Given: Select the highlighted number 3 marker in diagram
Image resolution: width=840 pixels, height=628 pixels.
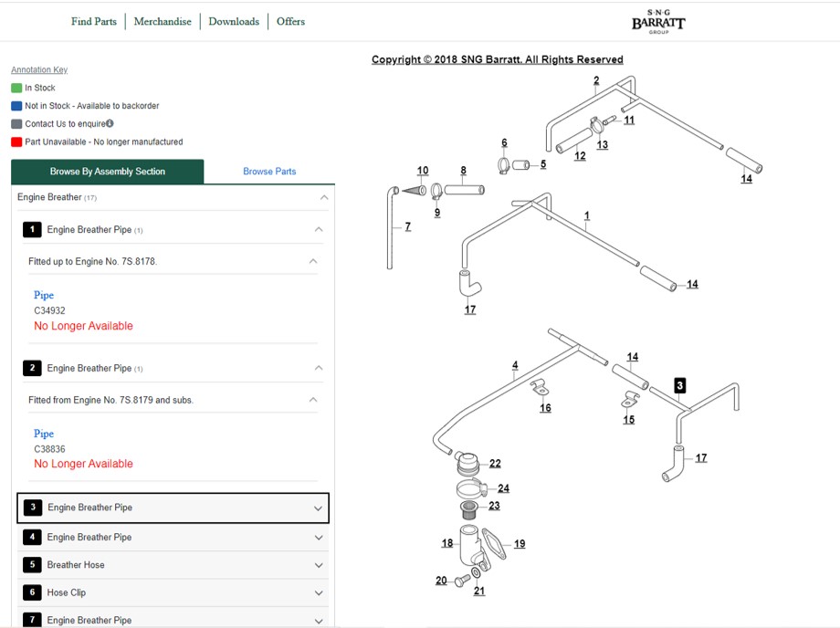Looking at the screenshot, I should [680, 385].
